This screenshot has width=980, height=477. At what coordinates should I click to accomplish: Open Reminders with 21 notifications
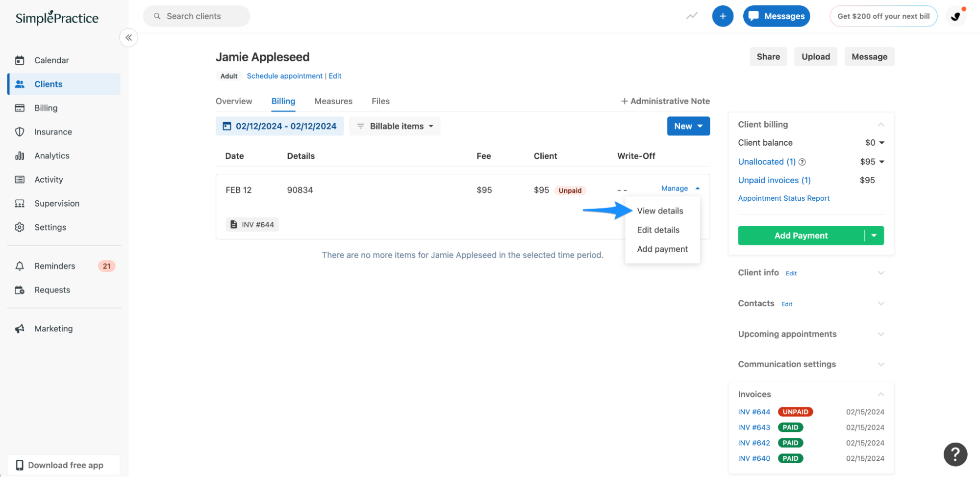54,265
